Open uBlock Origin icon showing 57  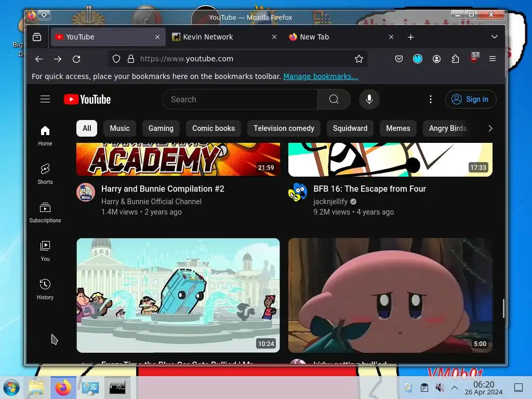[474, 58]
